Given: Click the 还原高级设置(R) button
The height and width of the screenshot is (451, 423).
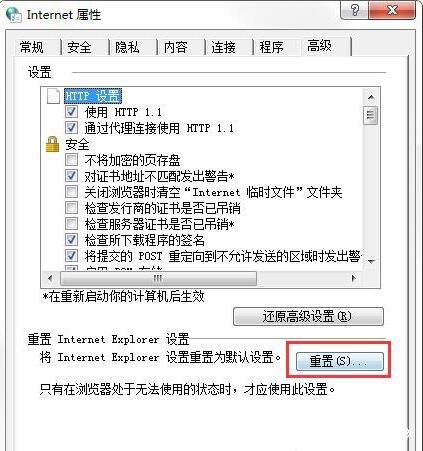Looking at the screenshot, I should click(x=308, y=316).
